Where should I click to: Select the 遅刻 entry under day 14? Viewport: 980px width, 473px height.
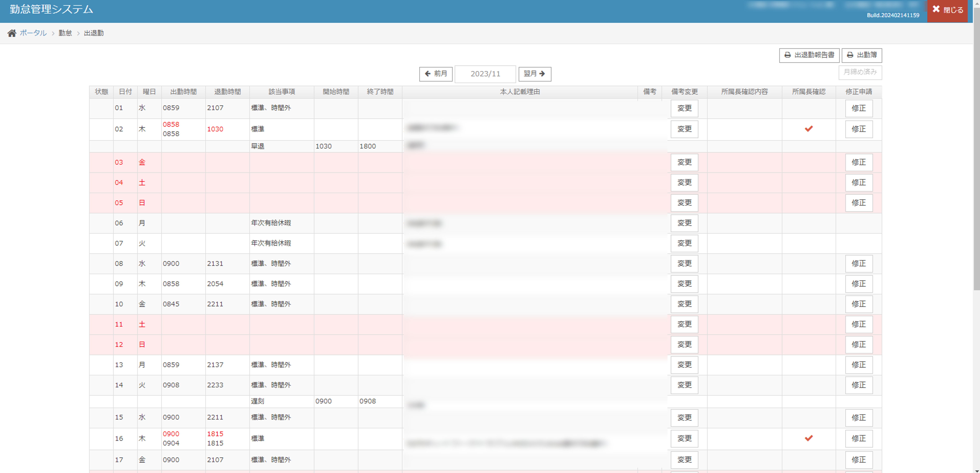pyautogui.click(x=258, y=402)
